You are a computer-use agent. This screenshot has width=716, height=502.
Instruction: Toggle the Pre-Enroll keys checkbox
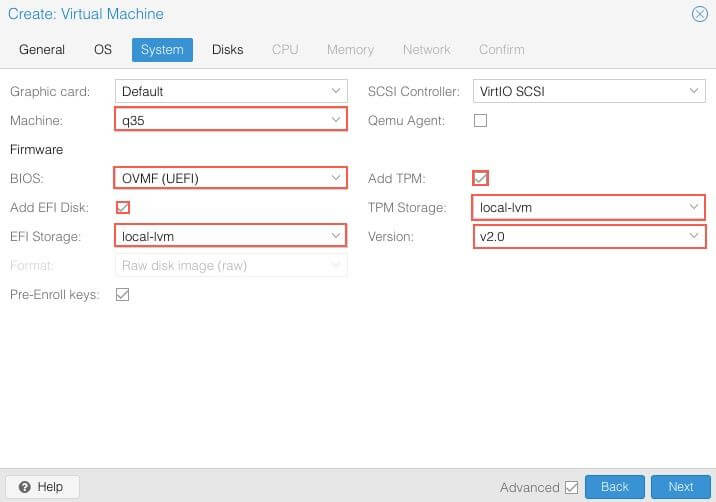tap(123, 294)
